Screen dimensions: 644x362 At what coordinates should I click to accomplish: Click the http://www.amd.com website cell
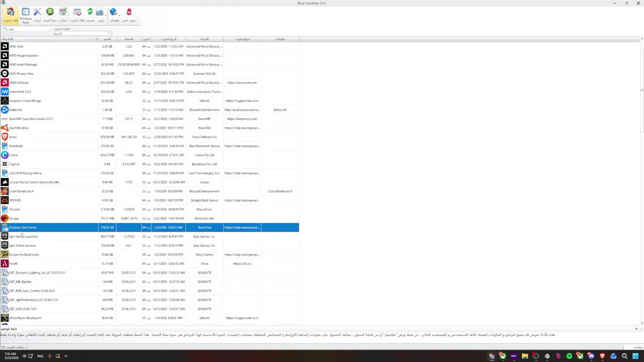242,82
